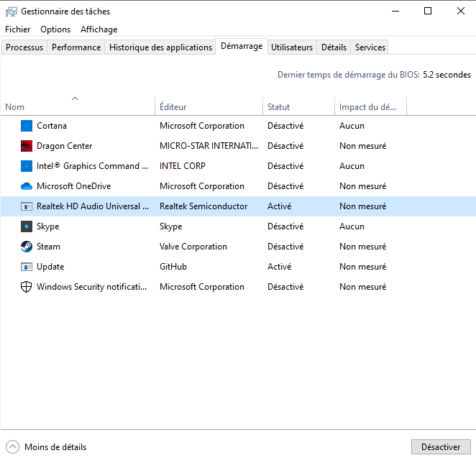Screen dimensions: 476x463
Task: Switch to the Utilisateurs tab
Action: pyautogui.click(x=292, y=47)
